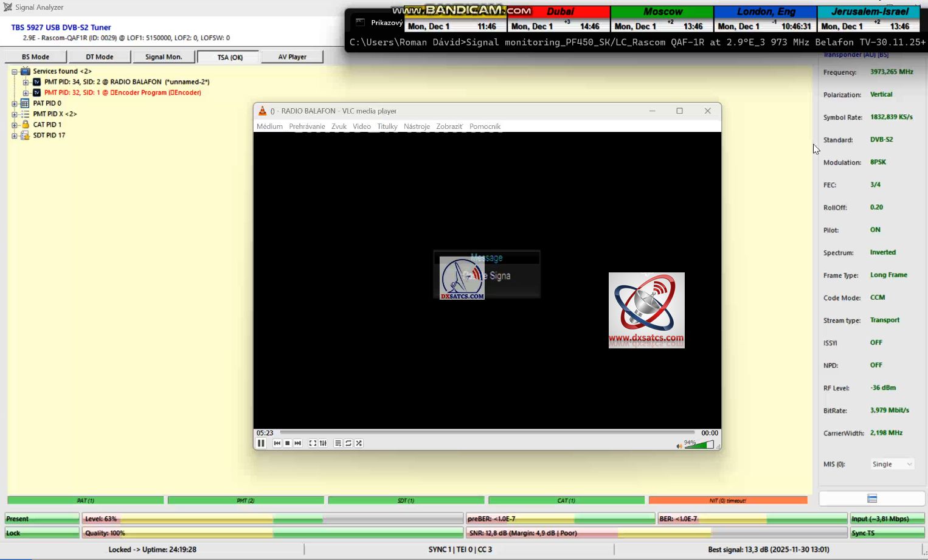Adjust the VLC volume slider
Screen dimensions: 928x560
coord(699,445)
